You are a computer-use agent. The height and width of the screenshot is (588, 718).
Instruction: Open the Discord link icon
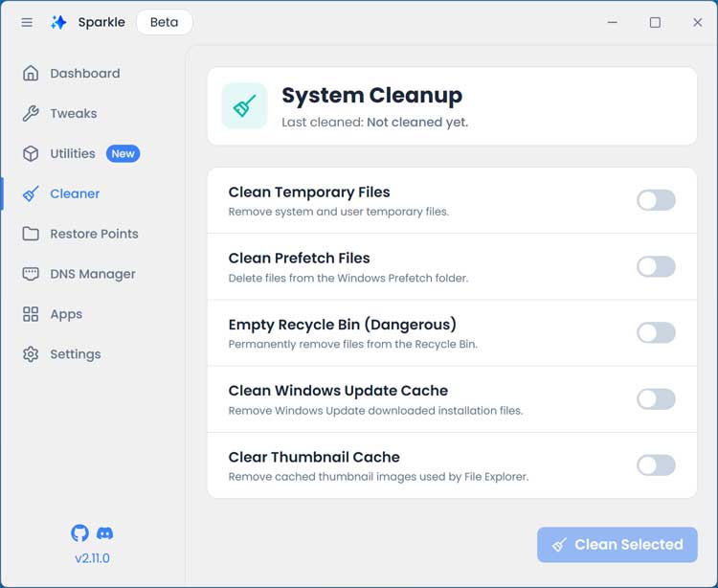[x=105, y=533]
